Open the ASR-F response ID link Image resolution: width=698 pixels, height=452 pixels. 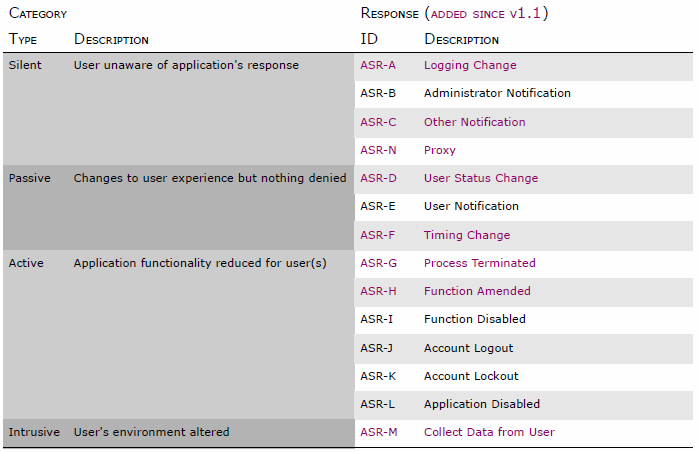(x=378, y=235)
